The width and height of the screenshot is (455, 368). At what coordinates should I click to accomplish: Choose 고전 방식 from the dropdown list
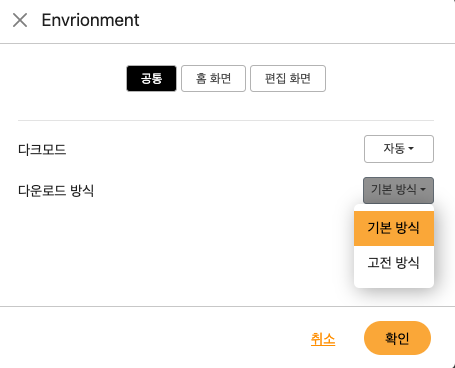394,263
